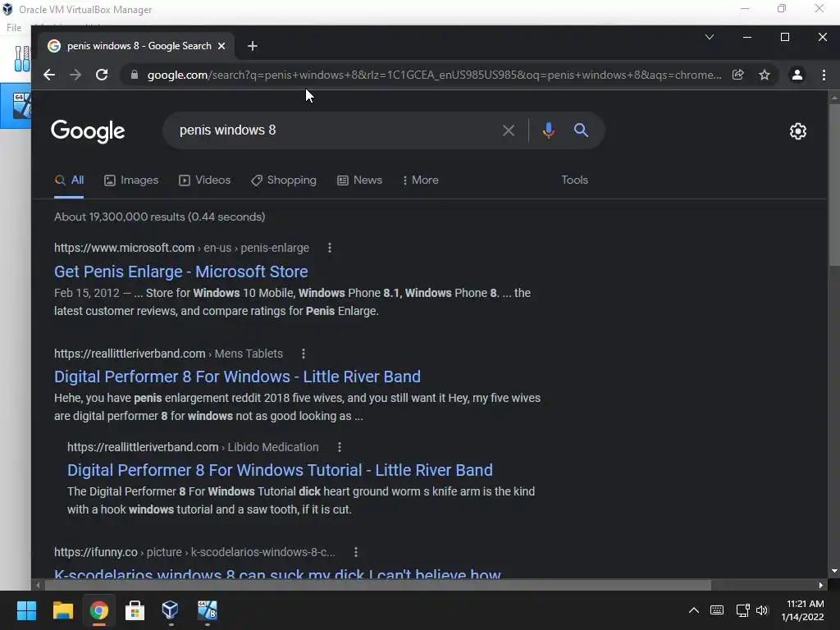Switch to the News tab
840x630 pixels.
tap(359, 180)
